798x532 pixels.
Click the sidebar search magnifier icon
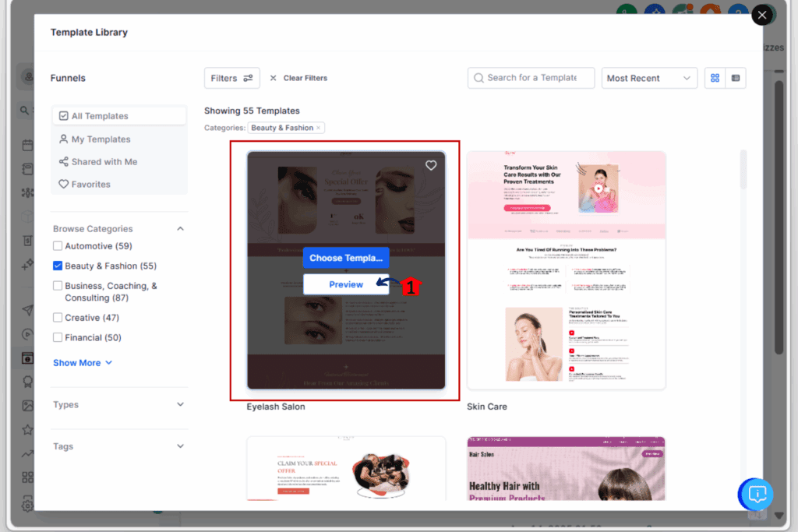coord(24,110)
